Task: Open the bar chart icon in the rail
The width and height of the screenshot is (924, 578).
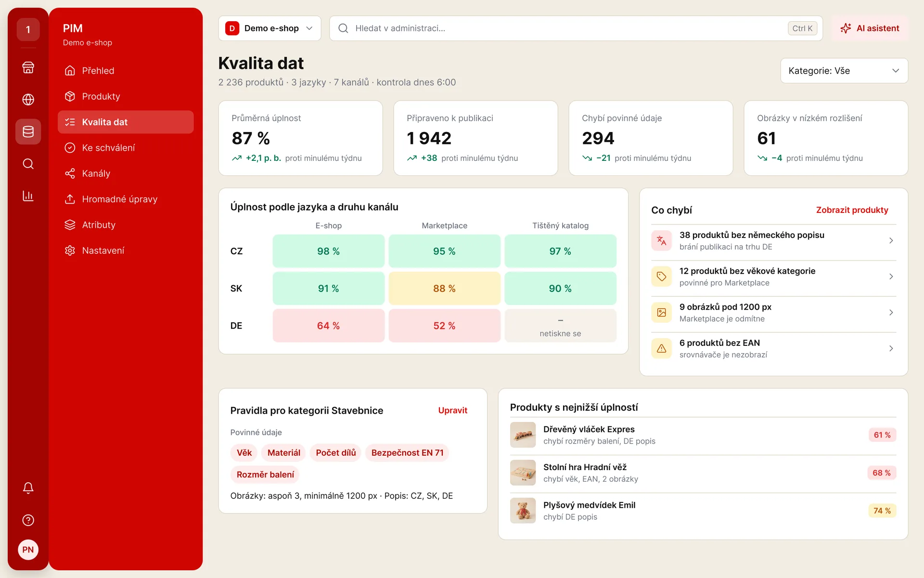Action: tap(28, 196)
